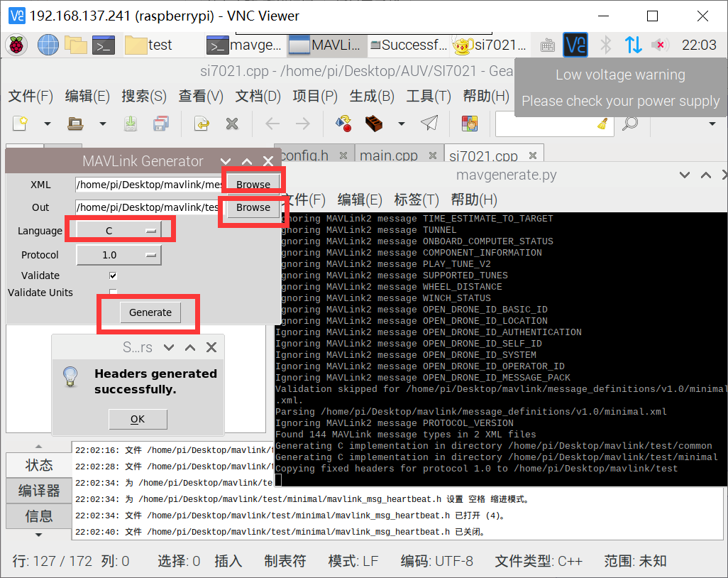Open the Language dropdown showing C
Screen dimensions: 728x578
pyautogui.click(x=119, y=231)
